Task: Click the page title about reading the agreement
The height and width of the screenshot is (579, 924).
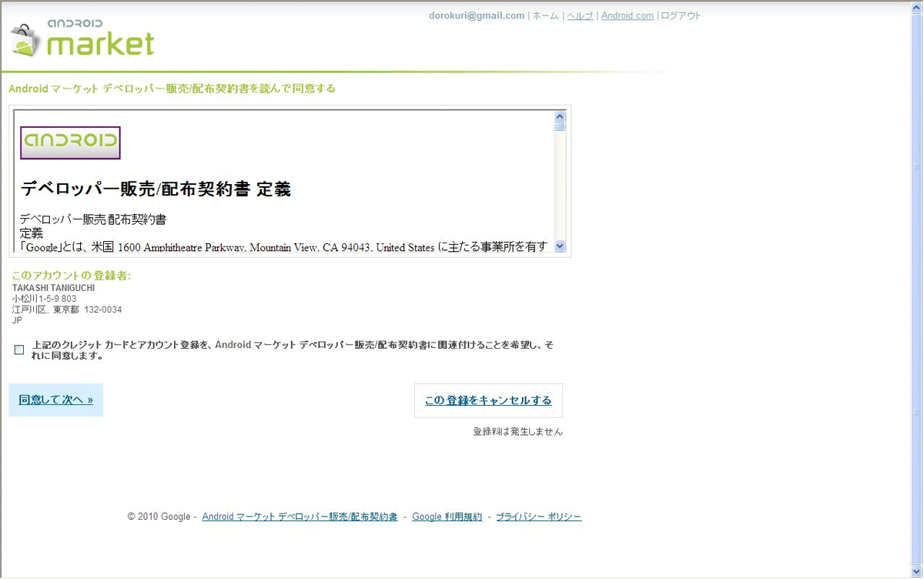Action: click(x=172, y=89)
